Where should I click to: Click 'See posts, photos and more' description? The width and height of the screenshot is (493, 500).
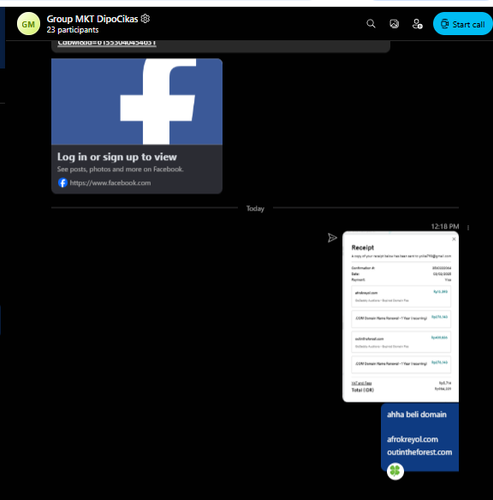pyautogui.click(x=120, y=169)
